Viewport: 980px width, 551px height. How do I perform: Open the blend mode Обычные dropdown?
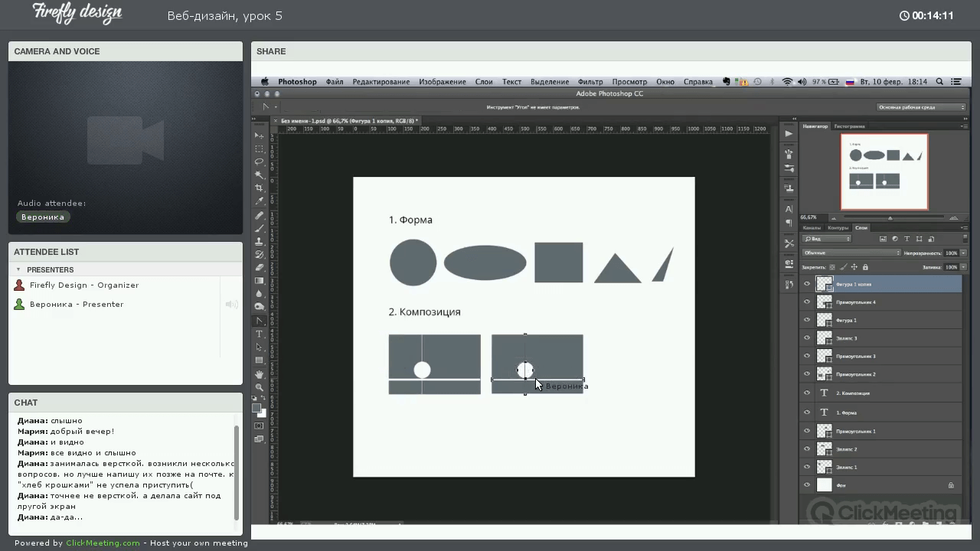click(x=851, y=253)
